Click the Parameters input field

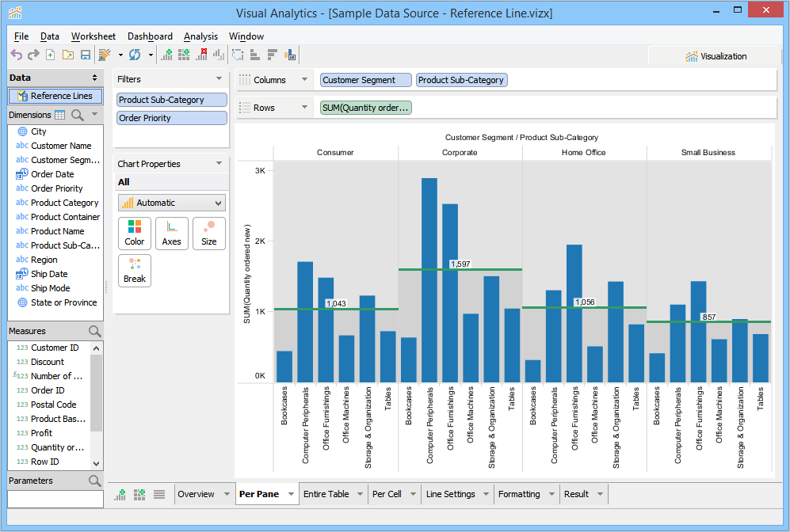[55, 500]
